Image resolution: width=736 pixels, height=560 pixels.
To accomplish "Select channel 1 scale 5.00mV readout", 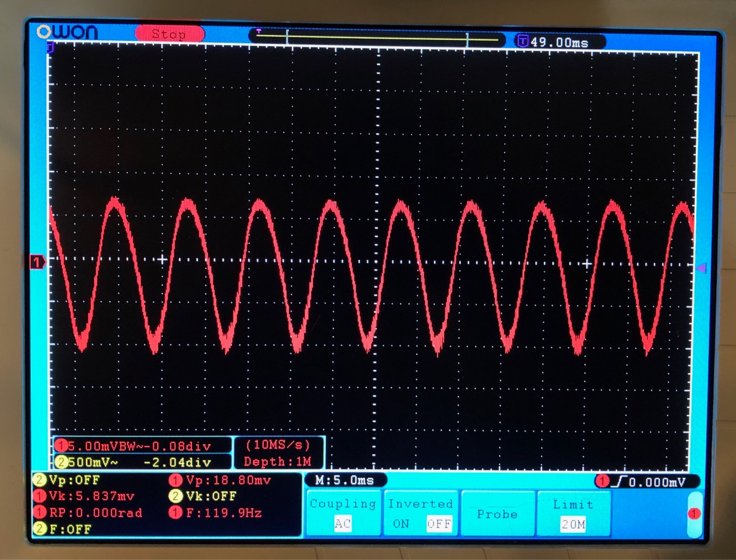I will (x=142, y=446).
